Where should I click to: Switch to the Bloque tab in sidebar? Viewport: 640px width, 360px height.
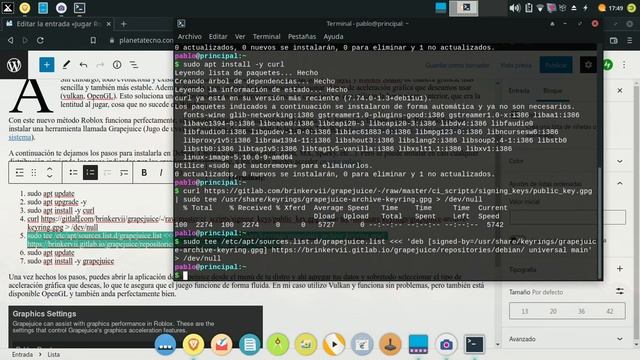tap(553, 90)
